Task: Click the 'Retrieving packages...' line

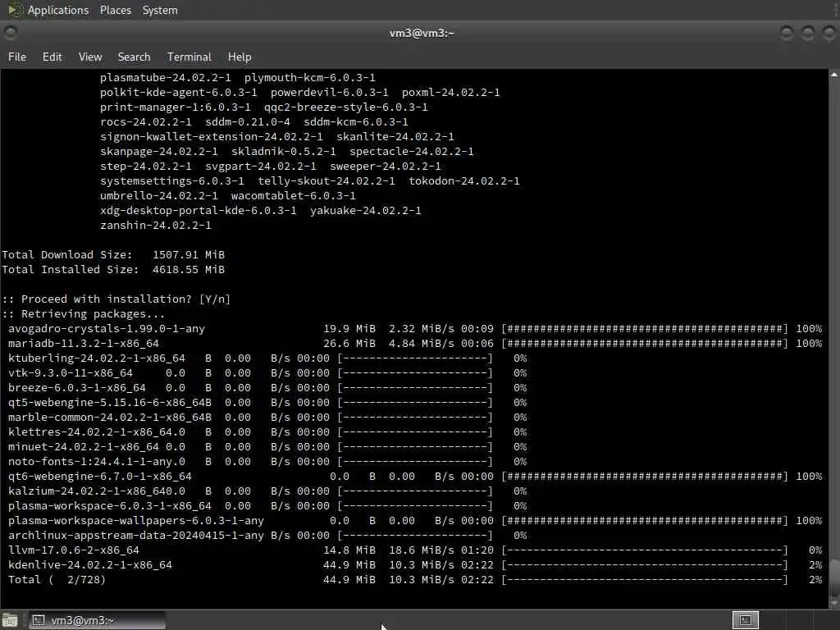Action: pos(83,314)
